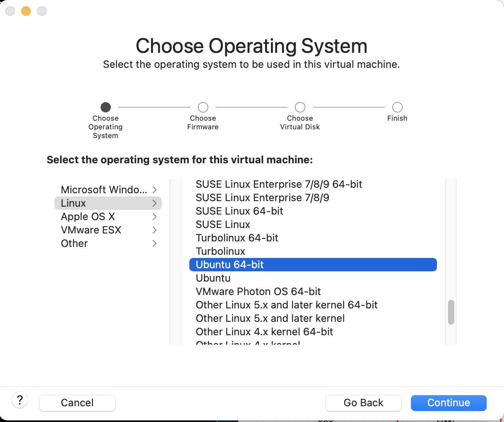Screen dimensions: 504x422
Task: Open the help question mark button
Action: [20, 400]
